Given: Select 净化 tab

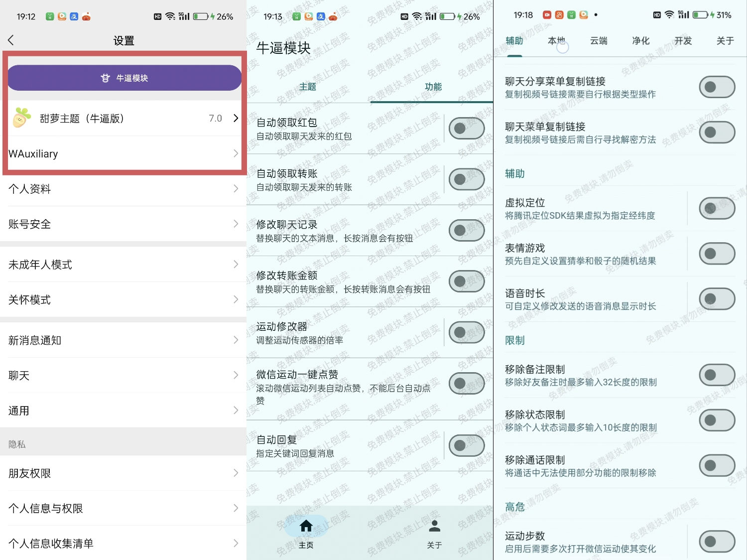Looking at the screenshot, I should click(x=641, y=41).
